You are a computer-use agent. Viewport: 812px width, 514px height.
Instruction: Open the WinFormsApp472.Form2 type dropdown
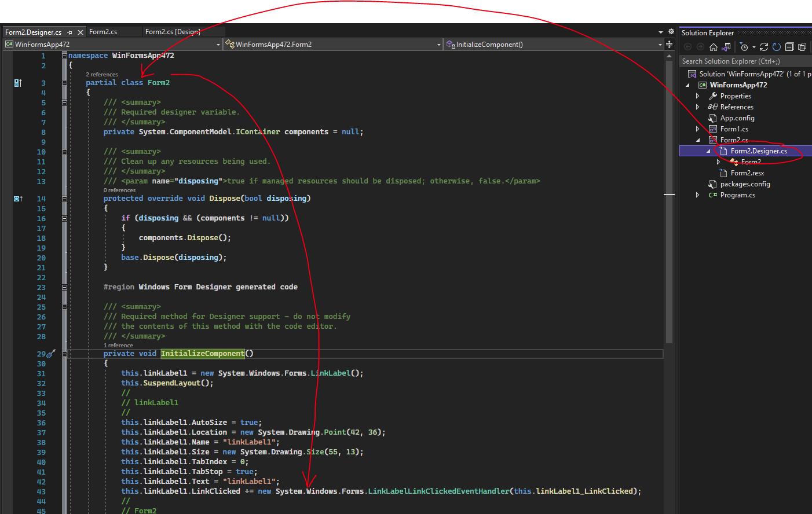click(x=439, y=45)
